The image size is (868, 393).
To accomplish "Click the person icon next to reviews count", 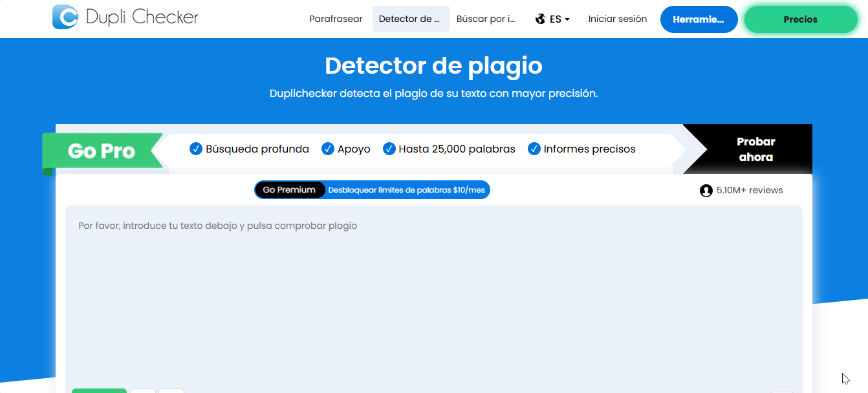I will coord(706,190).
